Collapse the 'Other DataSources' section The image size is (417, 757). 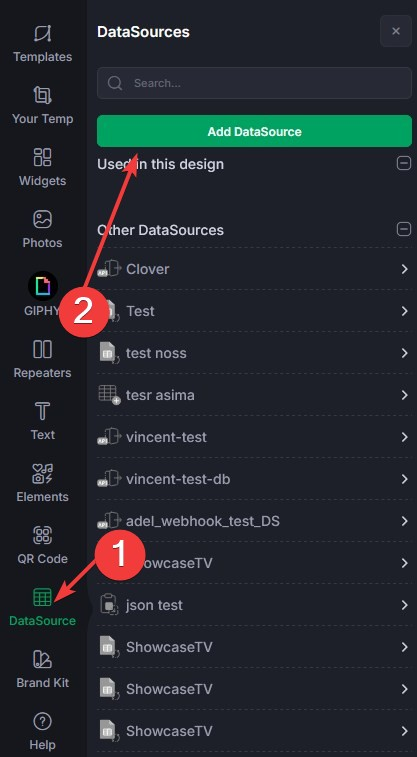click(403, 229)
